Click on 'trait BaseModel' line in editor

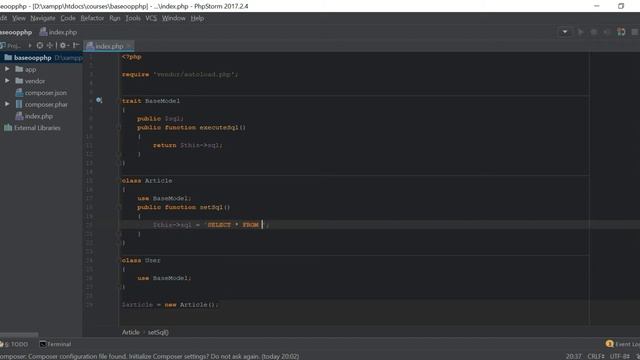pyautogui.click(x=151, y=101)
